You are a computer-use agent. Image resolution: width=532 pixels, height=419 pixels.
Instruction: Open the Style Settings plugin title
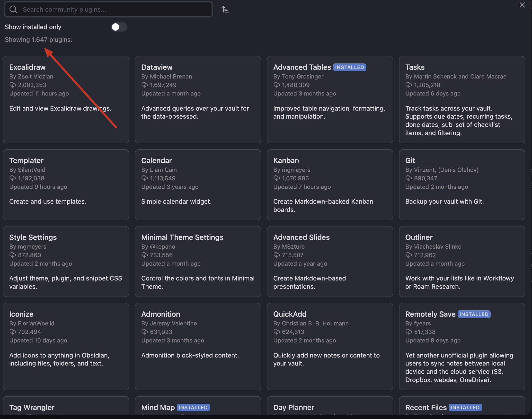point(33,237)
